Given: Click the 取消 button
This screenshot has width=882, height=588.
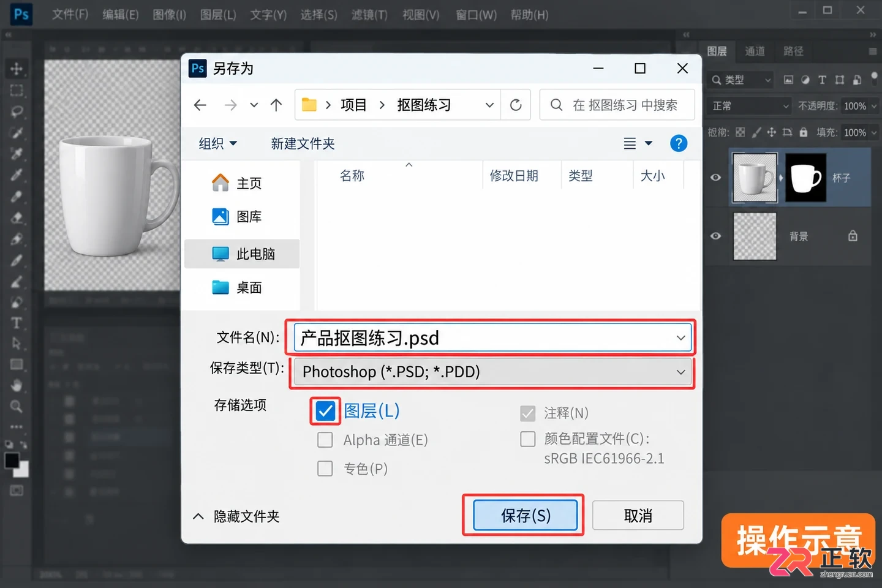Looking at the screenshot, I should (638, 516).
